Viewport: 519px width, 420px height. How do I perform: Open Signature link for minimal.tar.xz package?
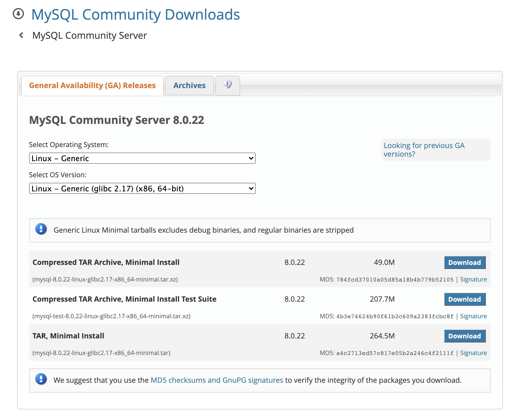(473, 279)
